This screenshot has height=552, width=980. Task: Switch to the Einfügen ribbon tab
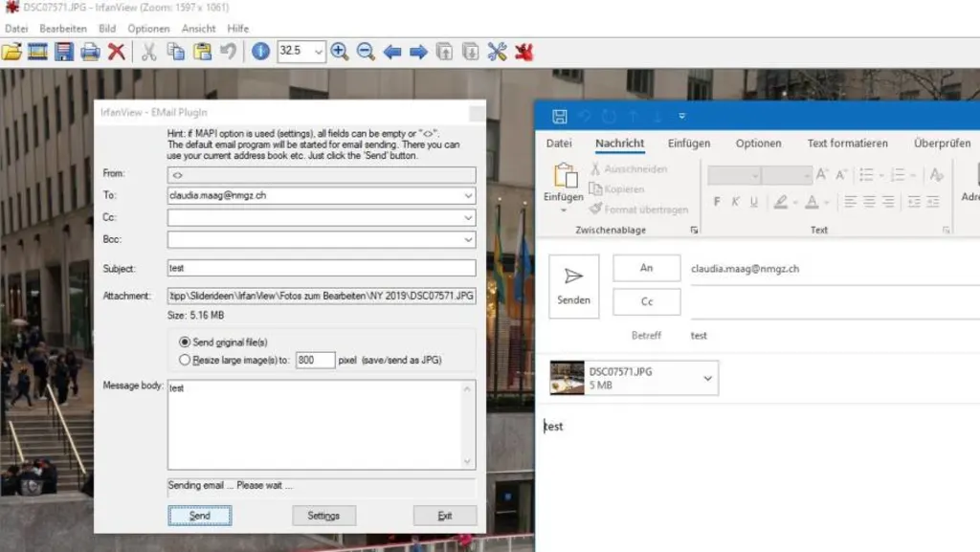[689, 144]
